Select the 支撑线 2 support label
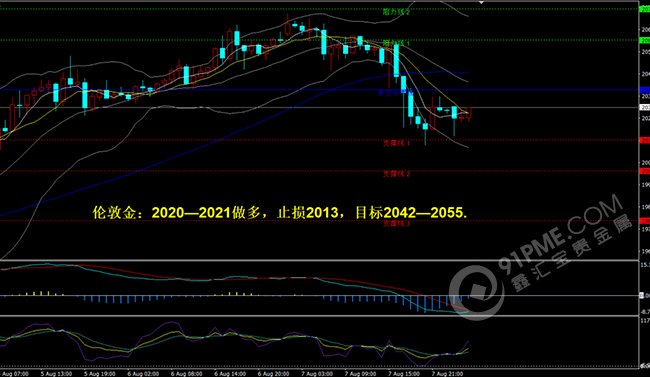 point(396,174)
